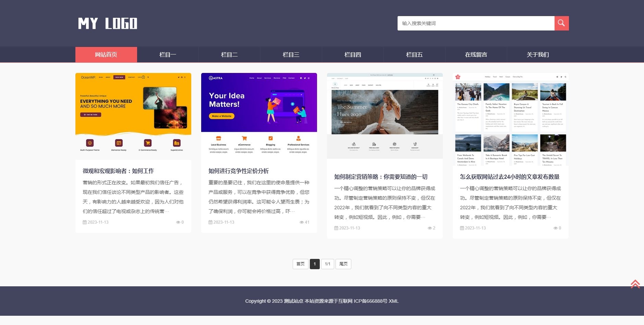Select page 1 in pagination

pos(315,264)
